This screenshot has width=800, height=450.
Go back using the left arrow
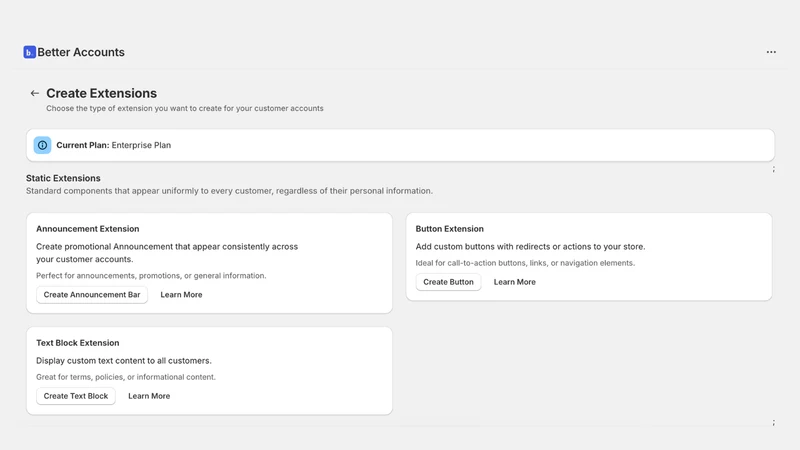tap(35, 93)
